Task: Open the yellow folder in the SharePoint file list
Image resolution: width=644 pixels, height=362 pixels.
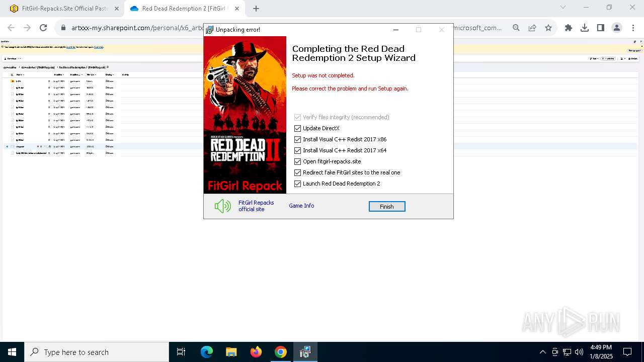Action: [x=13, y=81]
